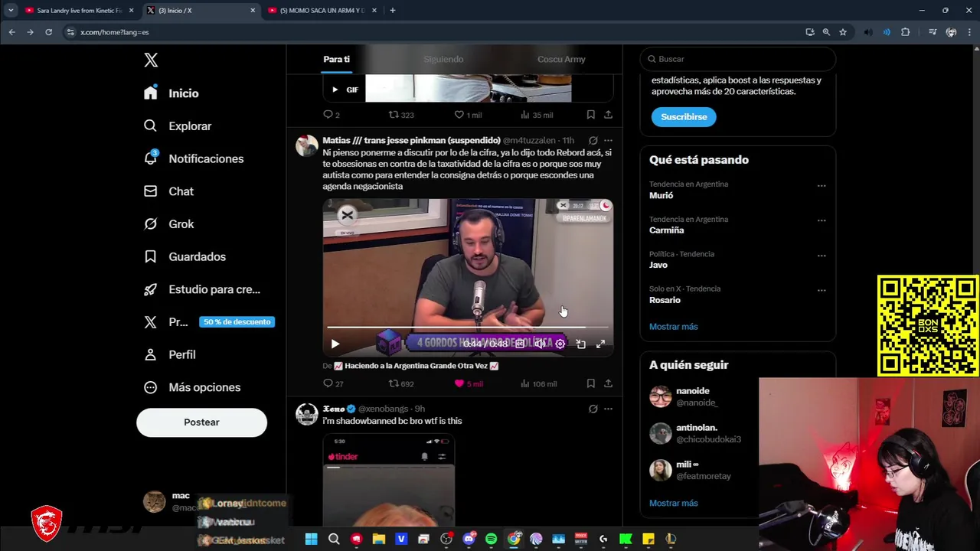Open Grok icon on Xeno's post
Viewport: 980px width, 551px height.
pos(593,409)
